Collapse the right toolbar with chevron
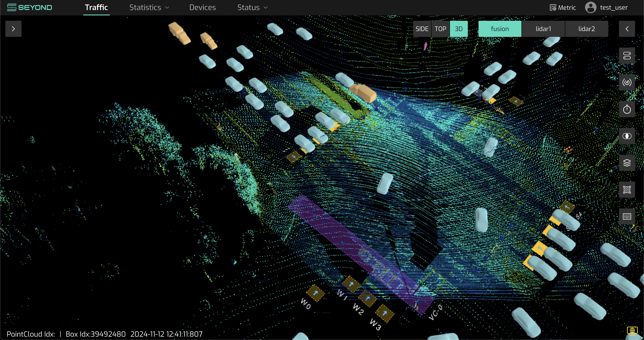The width and height of the screenshot is (644, 340). click(x=627, y=29)
